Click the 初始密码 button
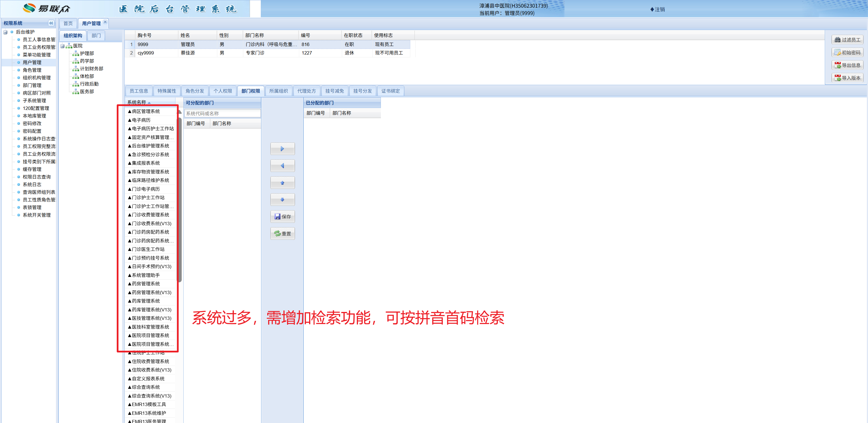 [847, 53]
